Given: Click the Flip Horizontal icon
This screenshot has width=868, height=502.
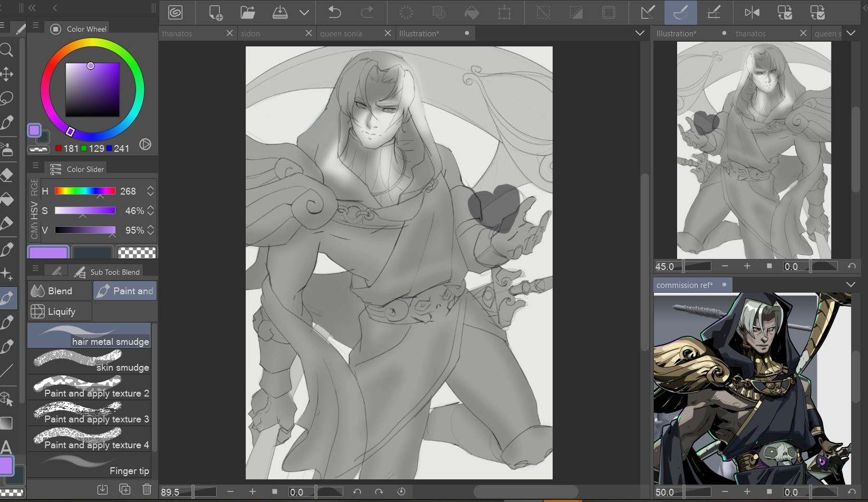Looking at the screenshot, I should [752, 12].
